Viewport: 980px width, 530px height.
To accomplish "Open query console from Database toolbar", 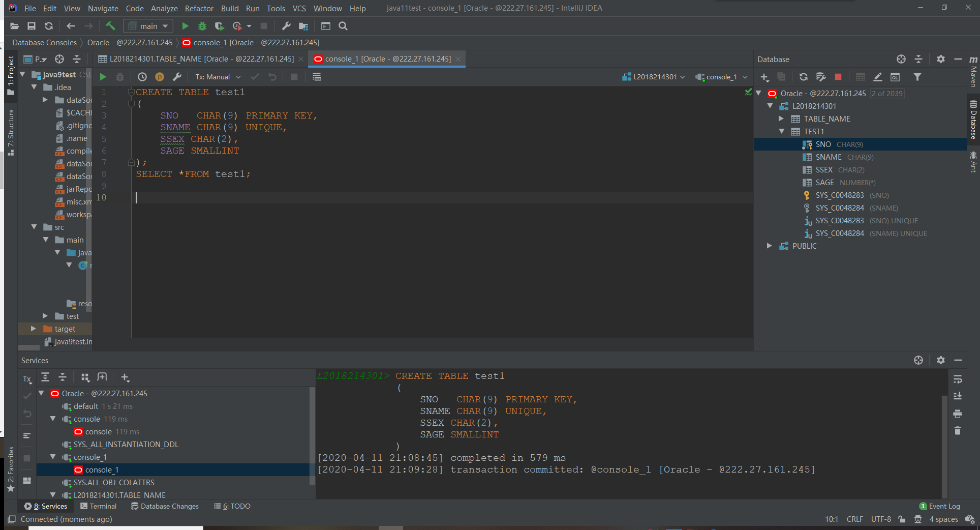I will 895,77.
